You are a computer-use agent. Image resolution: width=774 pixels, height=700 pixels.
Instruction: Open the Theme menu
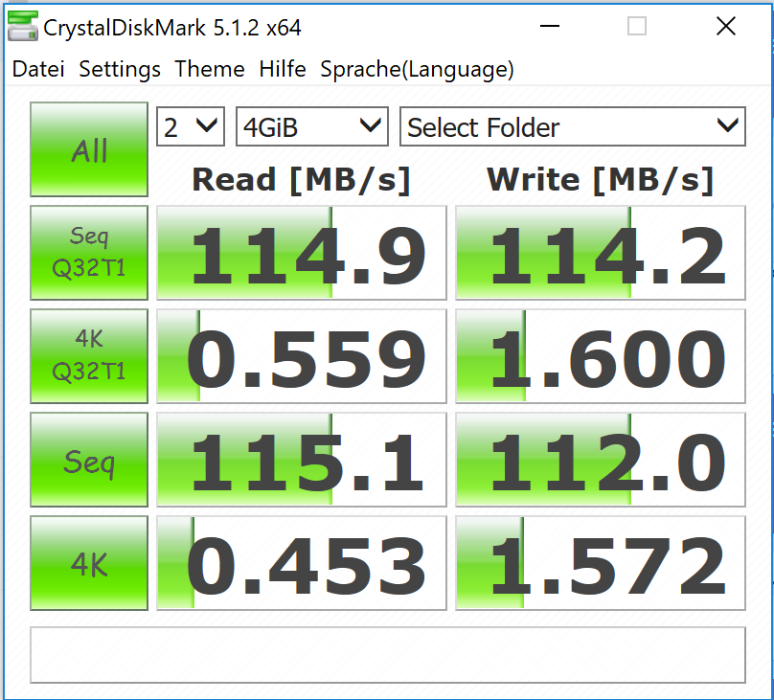tap(209, 69)
